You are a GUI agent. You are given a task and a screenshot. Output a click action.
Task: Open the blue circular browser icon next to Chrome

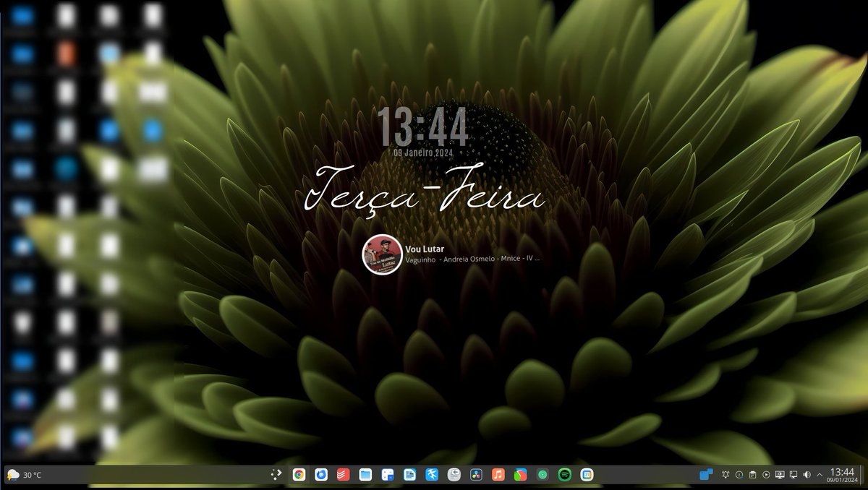321,475
